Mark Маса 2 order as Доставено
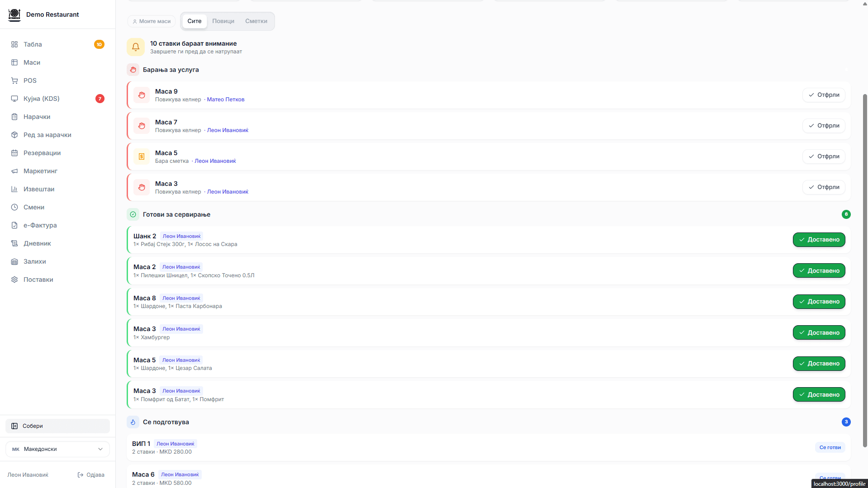 pos(819,271)
